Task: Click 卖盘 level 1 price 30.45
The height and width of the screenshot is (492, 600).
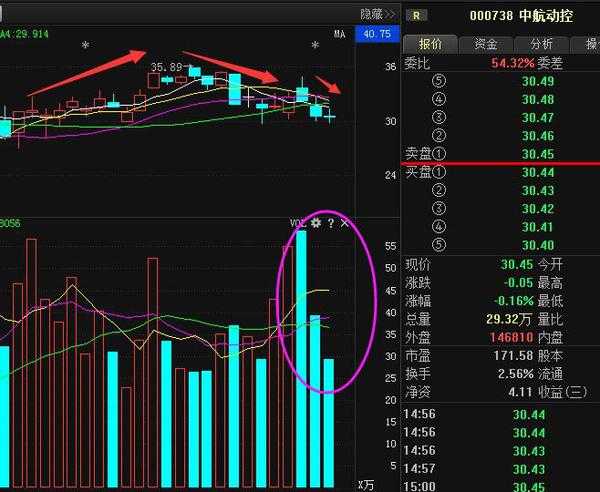Action: (x=538, y=154)
